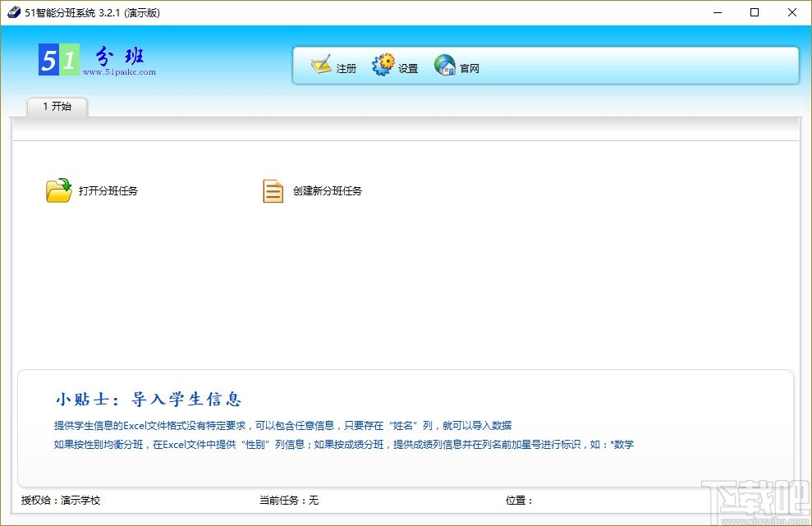Viewport: 812px width, 526px height.
Task: Visit the 官网 website via its globe icon
Action: pos(444,63)
